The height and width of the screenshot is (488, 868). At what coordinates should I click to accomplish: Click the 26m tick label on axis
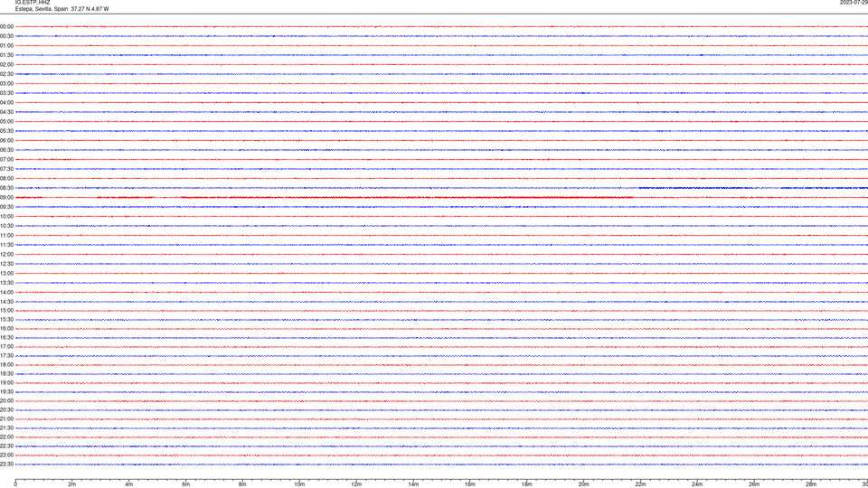click(x=754, y=484)
